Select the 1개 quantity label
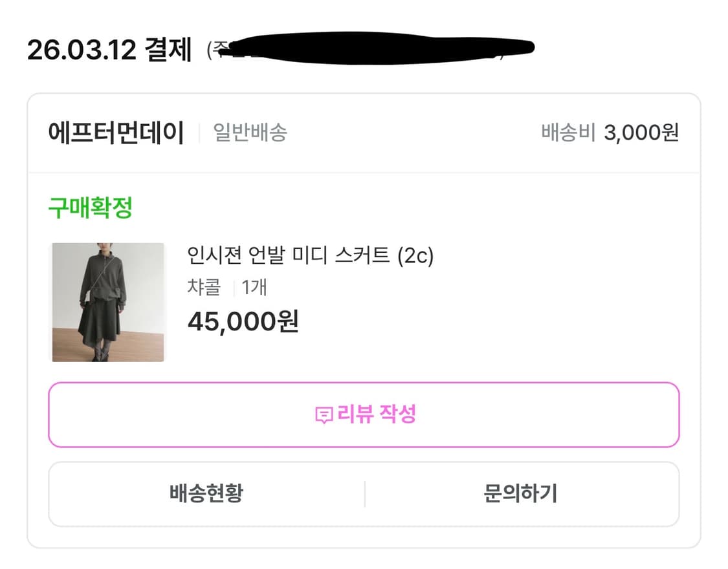Image resolution: width=728 pixels, height=569 pixels. pos(254,288)
